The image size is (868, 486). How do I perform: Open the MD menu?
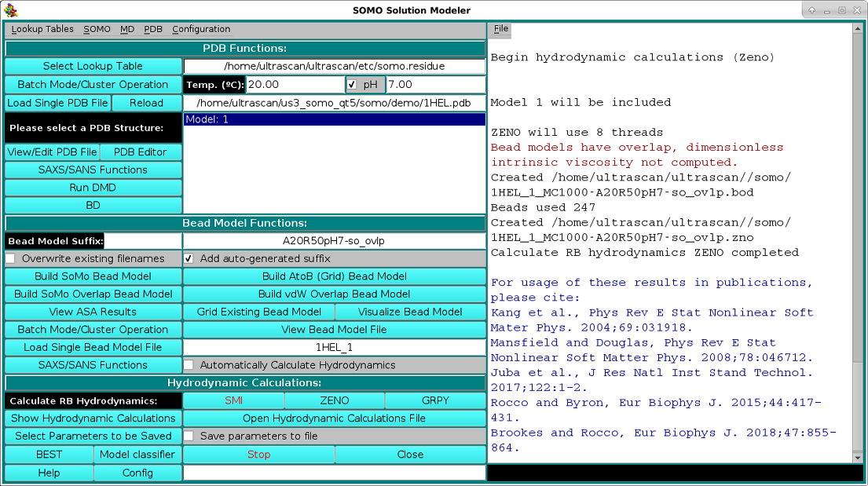tap(127, 29)
